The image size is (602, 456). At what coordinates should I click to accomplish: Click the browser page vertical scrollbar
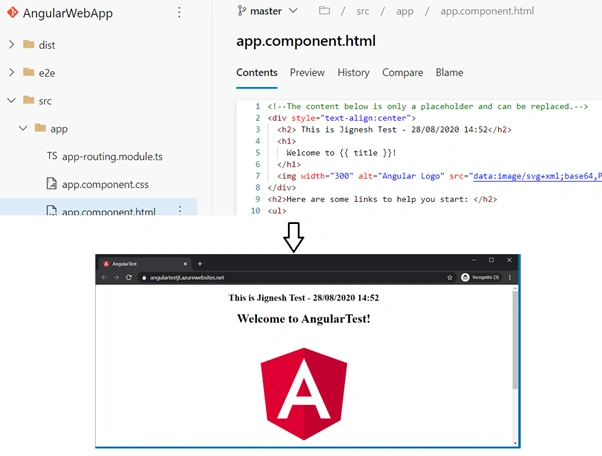[x=515, y=342]
